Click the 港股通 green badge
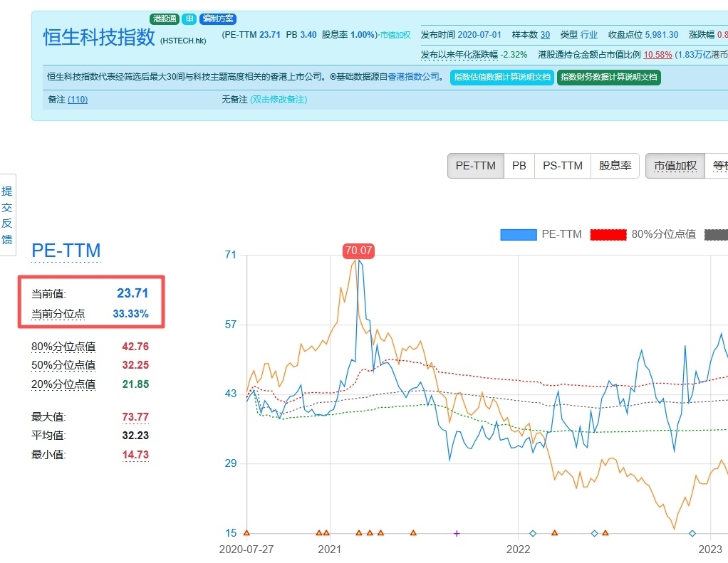The height and width of the screenshot is (563, 728). (165, 19)
